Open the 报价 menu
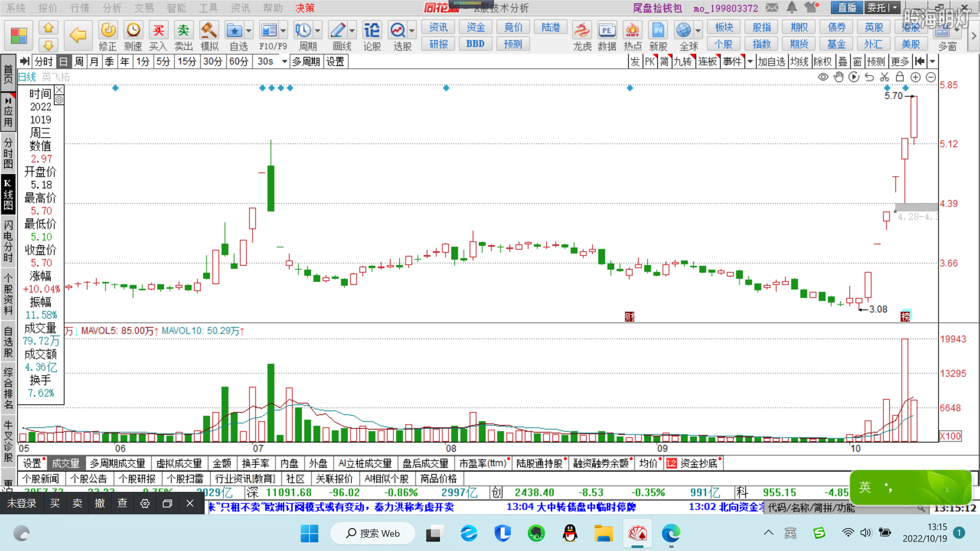This screenshot has width=980, height=551. 48,8
